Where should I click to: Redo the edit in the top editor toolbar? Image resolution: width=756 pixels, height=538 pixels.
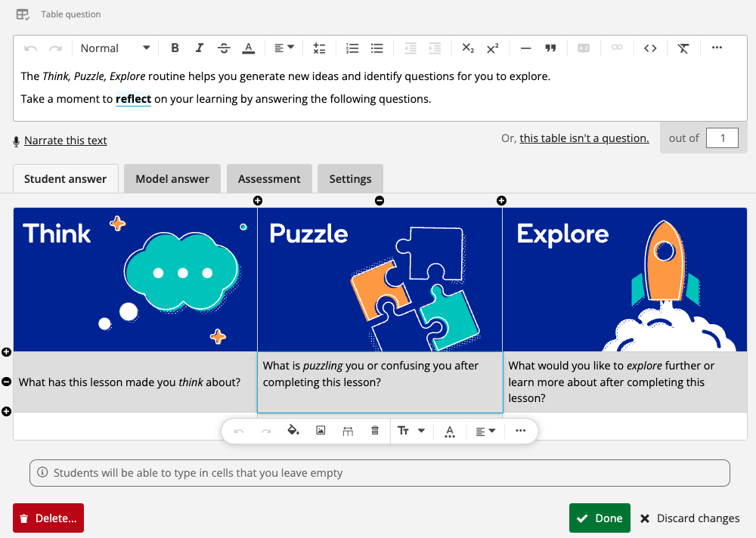(55, 48)
